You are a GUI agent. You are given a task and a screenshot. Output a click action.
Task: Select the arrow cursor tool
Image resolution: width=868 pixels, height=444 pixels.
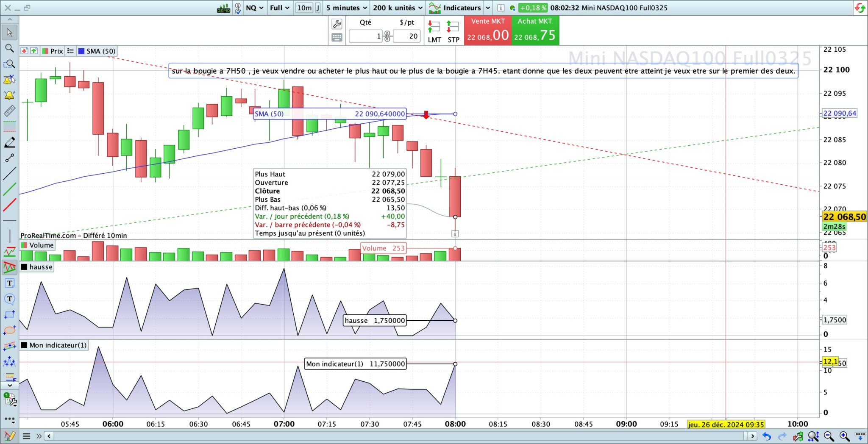[x=9, y=33]
